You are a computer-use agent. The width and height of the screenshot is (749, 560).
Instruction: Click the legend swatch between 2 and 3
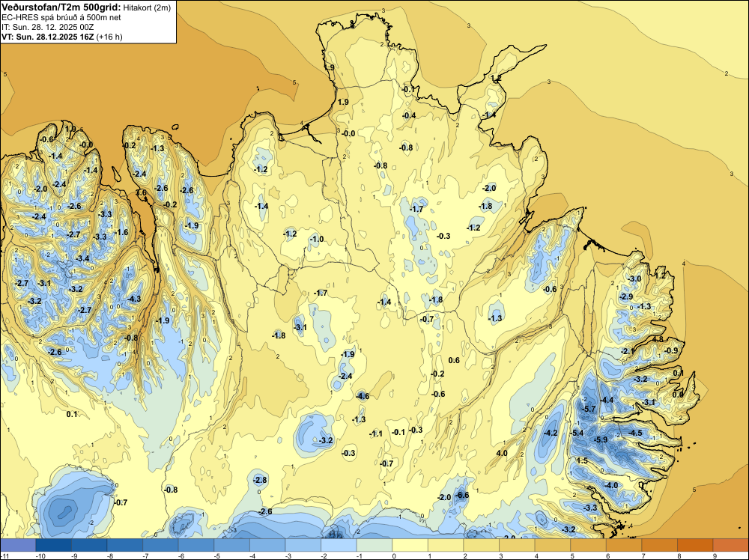481,545
